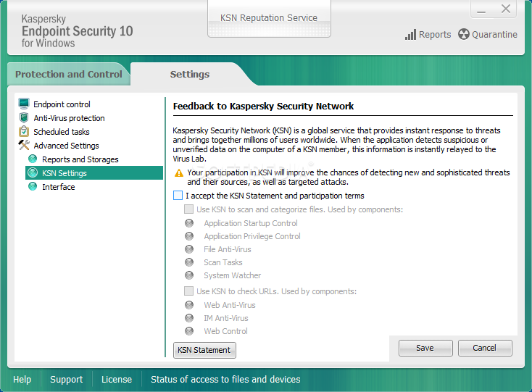Select KSN Settings in the sidebar tree

[x=65, y=173]
